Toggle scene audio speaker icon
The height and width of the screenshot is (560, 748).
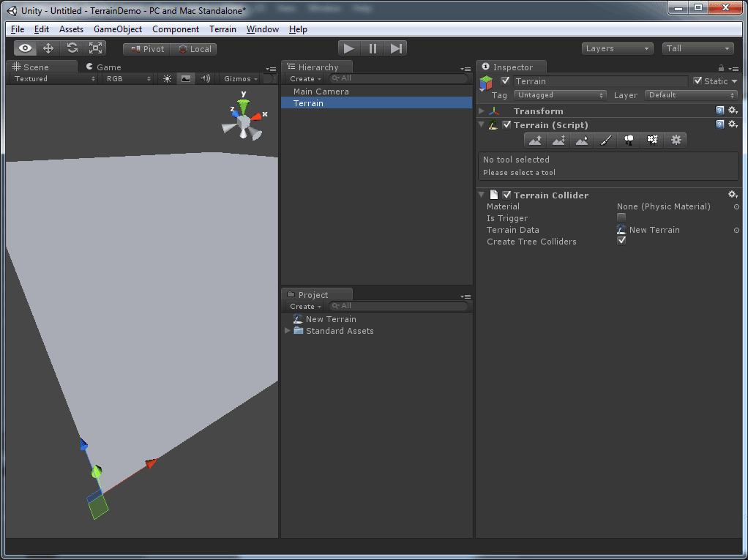(x=205, y=79)
